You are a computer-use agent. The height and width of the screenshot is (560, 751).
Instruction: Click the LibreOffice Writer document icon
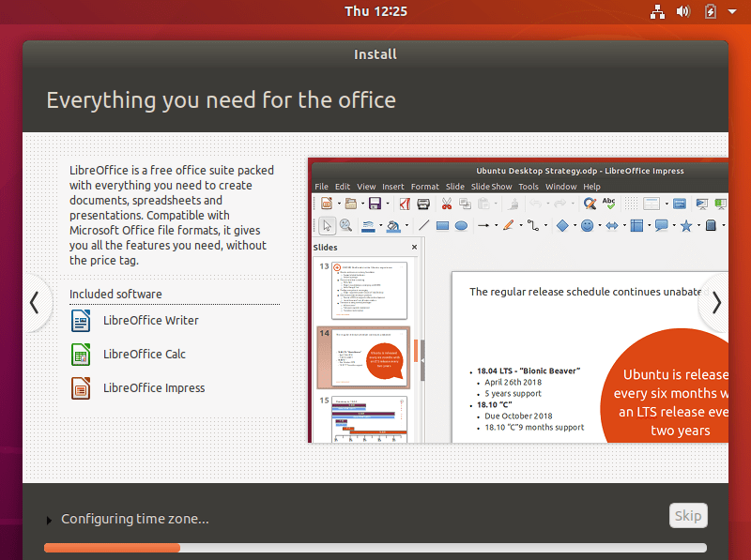(x=81, y=320)
